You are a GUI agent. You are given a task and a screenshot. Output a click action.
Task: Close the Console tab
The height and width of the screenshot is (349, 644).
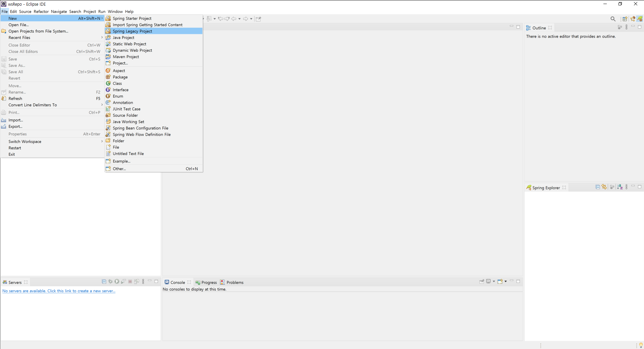click(x=189, y=282)
